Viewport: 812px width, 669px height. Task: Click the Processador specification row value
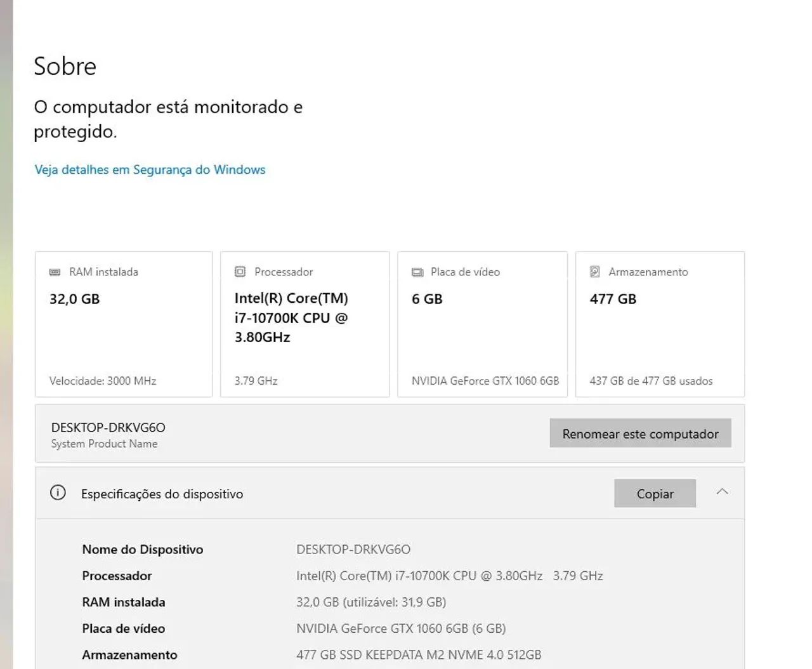click(449, 576)
